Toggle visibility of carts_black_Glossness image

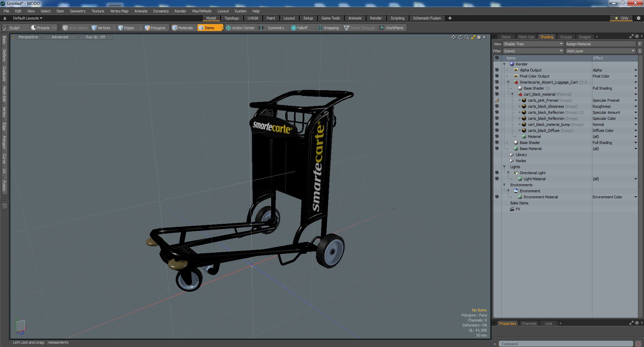tap(497, 106)
